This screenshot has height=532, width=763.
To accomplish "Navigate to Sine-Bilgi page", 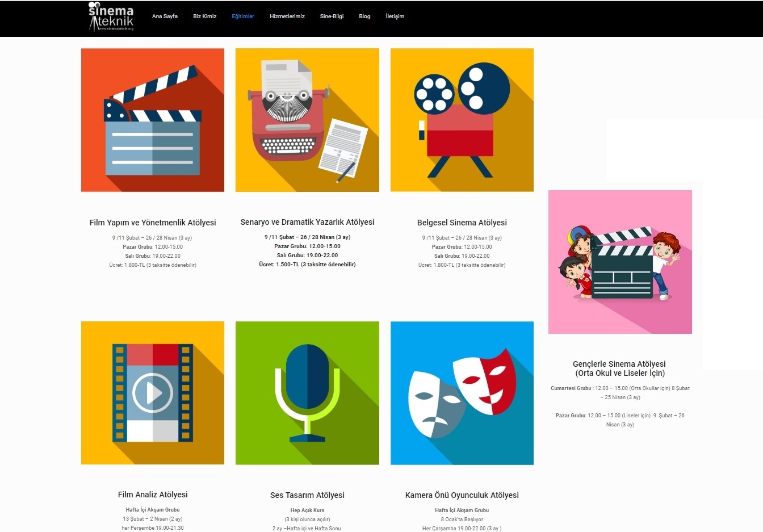I will pyautogui.click(x=332, y=16).
